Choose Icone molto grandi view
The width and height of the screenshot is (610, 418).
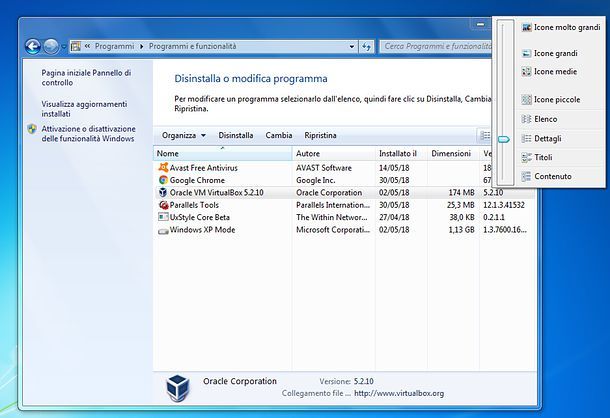click(x=561, y=27)
